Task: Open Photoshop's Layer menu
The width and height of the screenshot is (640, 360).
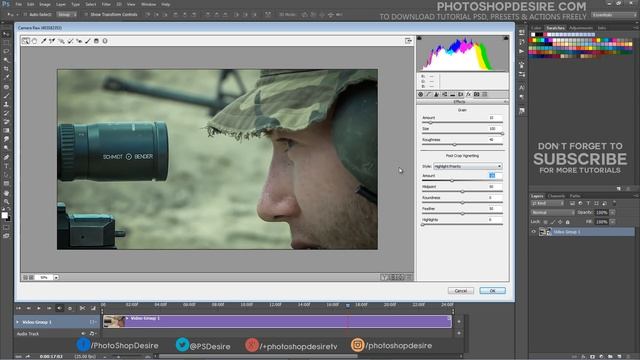Action: click(61, 4)
